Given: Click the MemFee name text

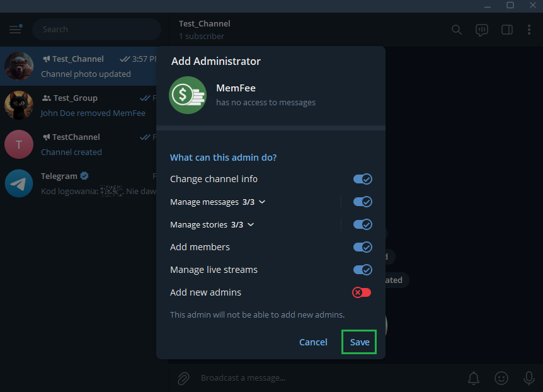Looking at the screenshot, I should click(236, 88).
